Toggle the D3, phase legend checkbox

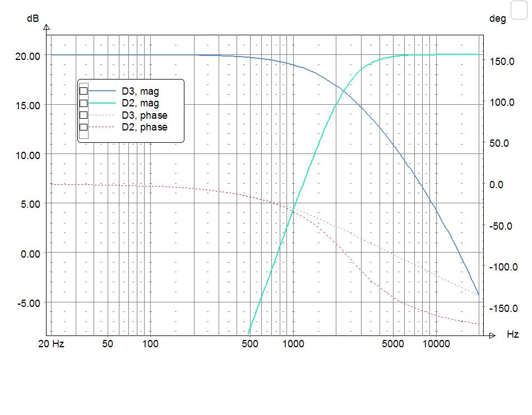[x=84, y=115]
